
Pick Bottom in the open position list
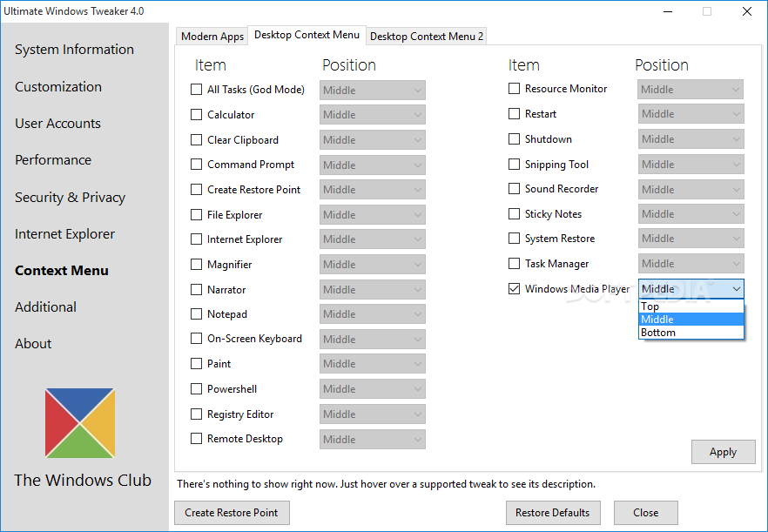[x=691, y=333]
